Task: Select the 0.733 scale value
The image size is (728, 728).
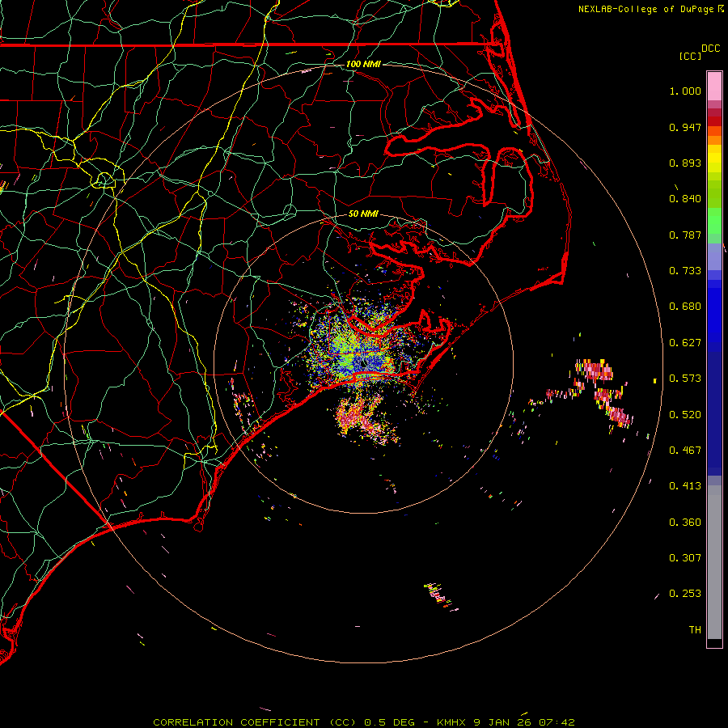Action: 685,271
